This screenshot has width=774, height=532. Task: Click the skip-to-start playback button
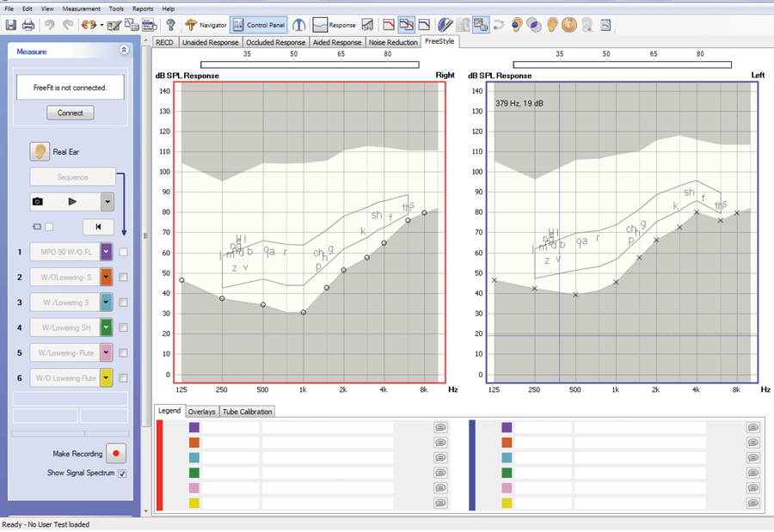(98, 227)
